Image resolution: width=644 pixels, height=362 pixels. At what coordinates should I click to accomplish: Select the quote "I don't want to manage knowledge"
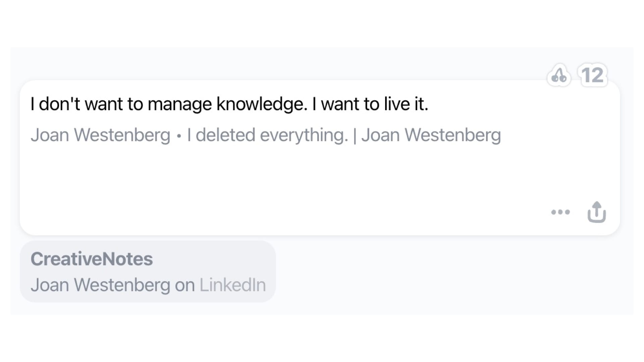169,104
